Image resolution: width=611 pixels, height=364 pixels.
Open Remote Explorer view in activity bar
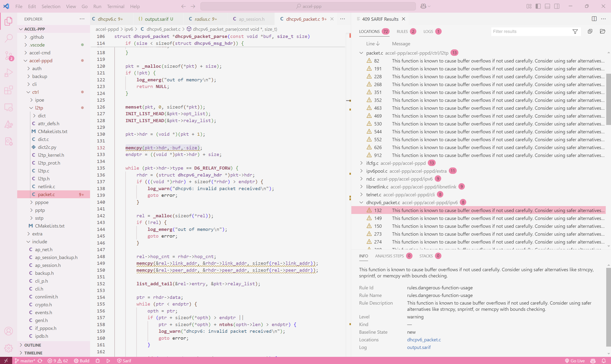(9, 107)
